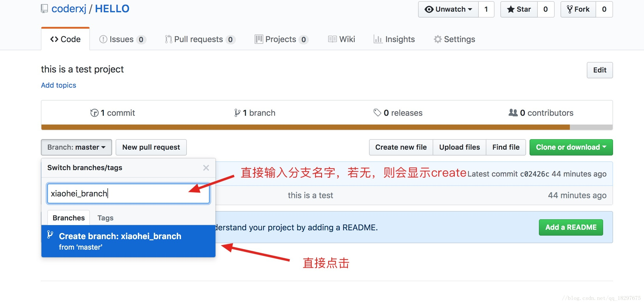Star the HELLO repository
This screenshot has height=304, width=644.
pyautogui.click(x=519, y=9)
